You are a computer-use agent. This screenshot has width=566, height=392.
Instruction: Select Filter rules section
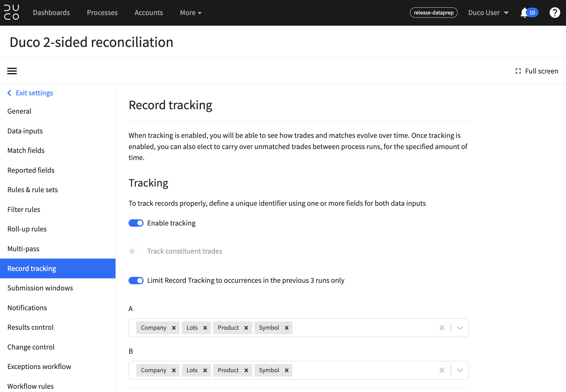point(58,210)
